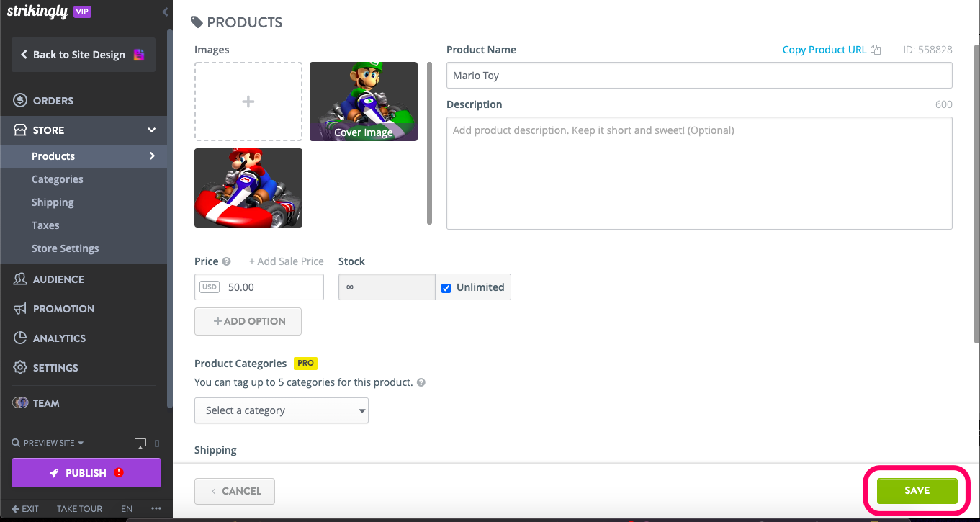Open the Store section

(x=84, y=130)
